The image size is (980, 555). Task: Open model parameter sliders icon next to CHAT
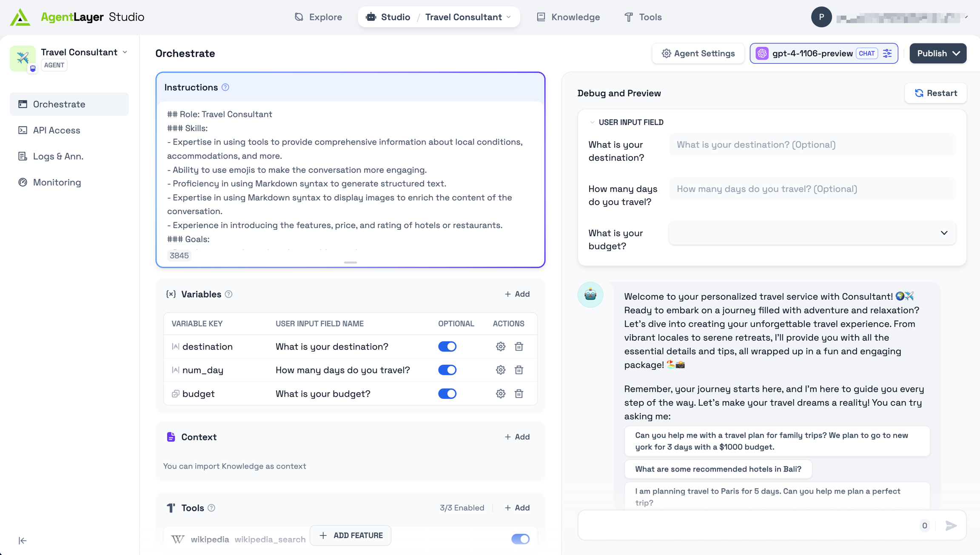pyautogui.click(x=887, y=53)
